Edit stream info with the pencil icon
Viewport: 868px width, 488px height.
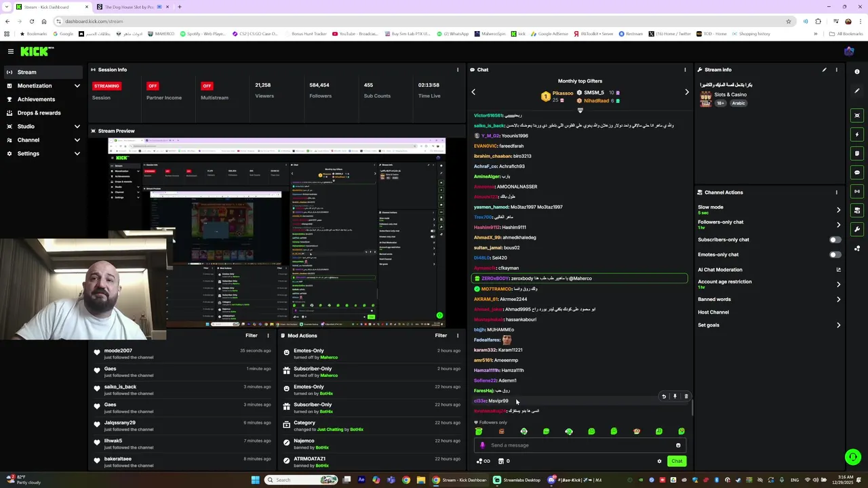pyautogui.click(x=825, y=70)
